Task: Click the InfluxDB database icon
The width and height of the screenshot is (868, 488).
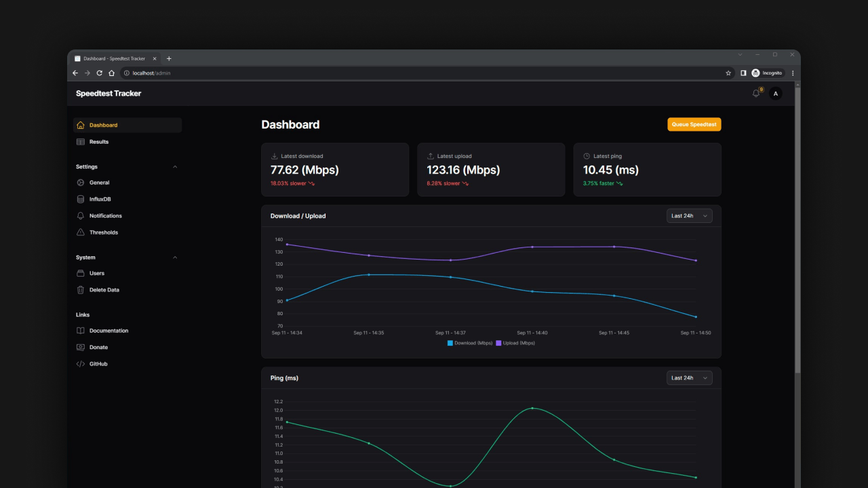Action: pyautogui.click(x=81, y=199)
